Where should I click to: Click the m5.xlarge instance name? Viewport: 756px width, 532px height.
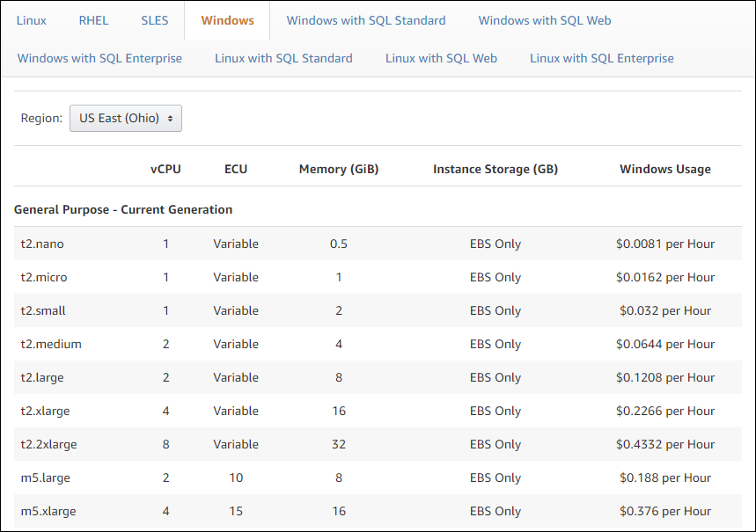pos(48,511)
